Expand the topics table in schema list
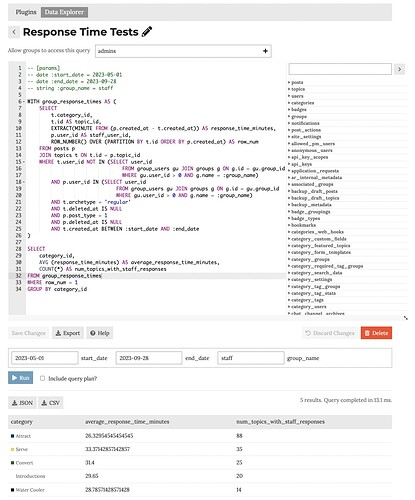Image resolution: width=415 pixels, height=500 pixels. tap(289, 89)
